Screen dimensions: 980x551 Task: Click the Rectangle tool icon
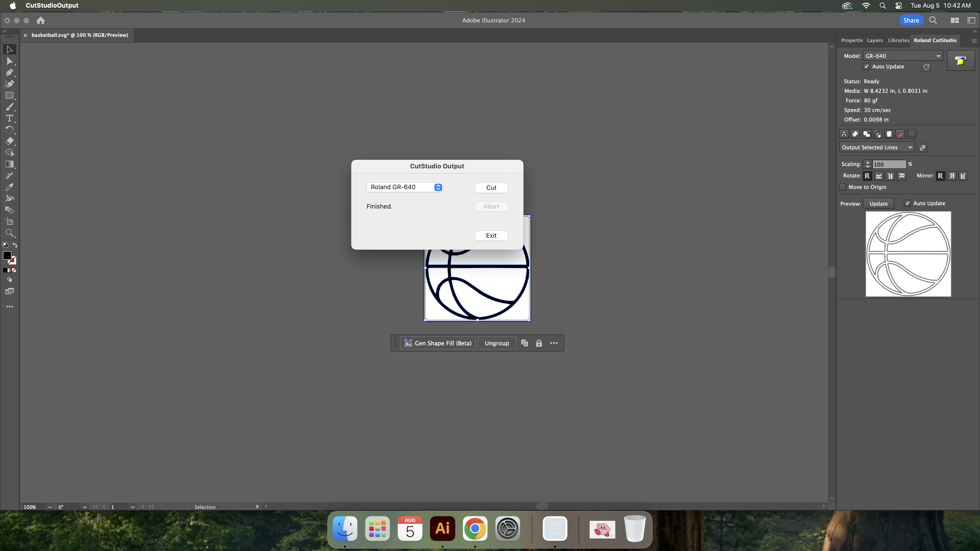click(10, 95)
